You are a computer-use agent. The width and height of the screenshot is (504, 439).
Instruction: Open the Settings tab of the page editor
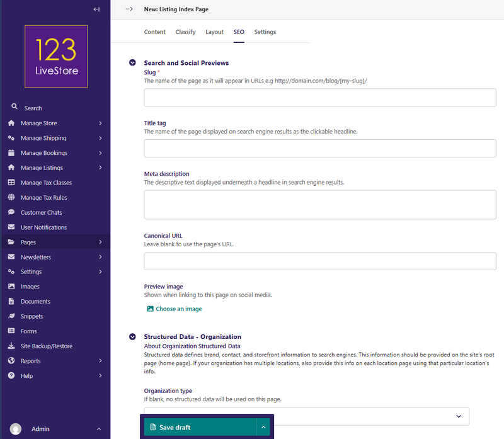[265, 32]
